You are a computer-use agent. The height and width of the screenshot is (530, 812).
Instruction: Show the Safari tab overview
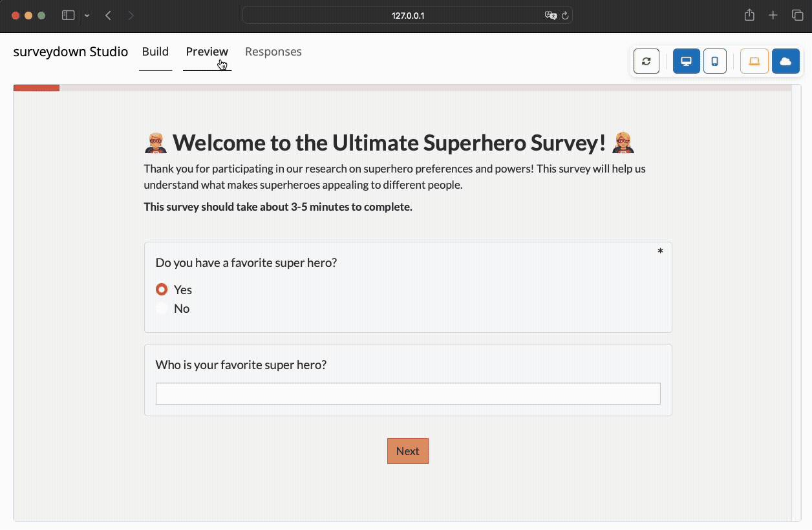pos(797,16)
